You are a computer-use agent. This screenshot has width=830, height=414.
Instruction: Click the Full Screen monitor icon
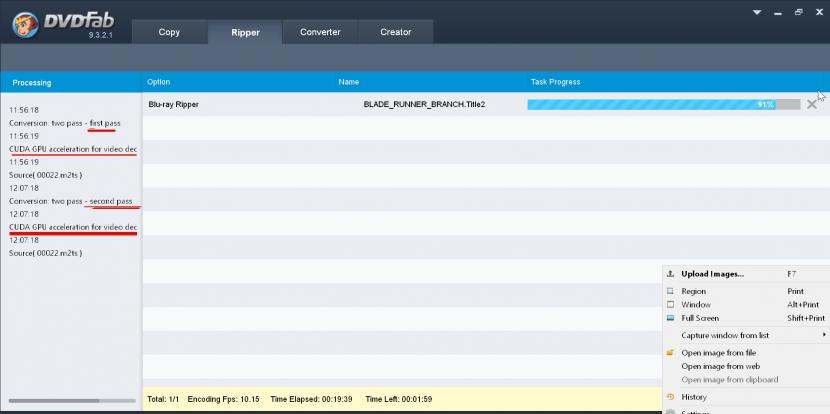[x=670, y=318]
